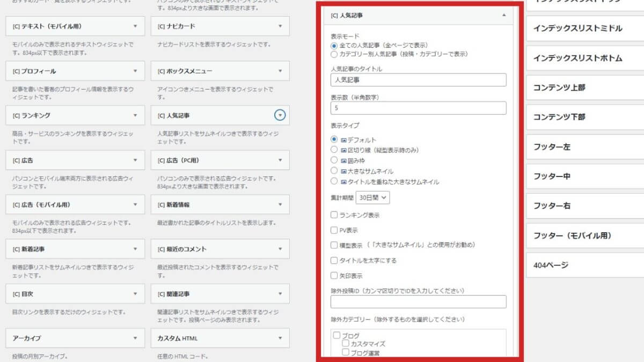Screen dimensions: 644x362
Task: Click the image icon next to 区切り線 option
Action: (x=343, y=149)
